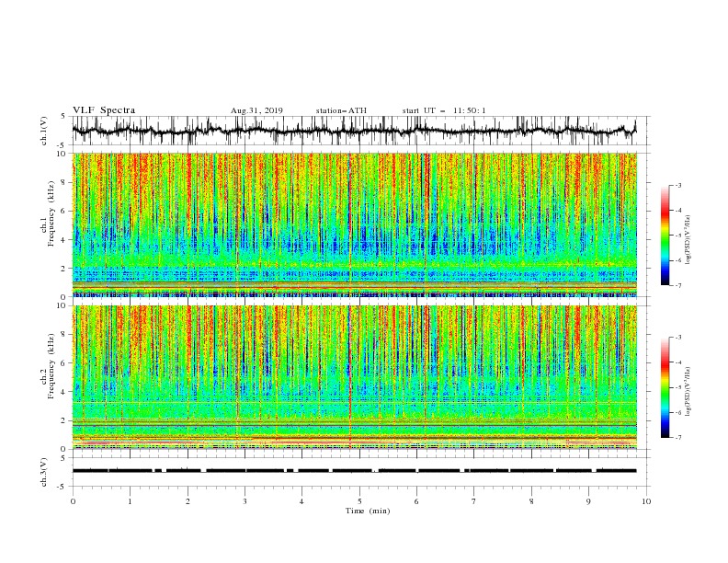Click inside the ch.2 spectrogram panel
Screen dimensions: 728x563
pyautogui.click(x=354, y=377)
